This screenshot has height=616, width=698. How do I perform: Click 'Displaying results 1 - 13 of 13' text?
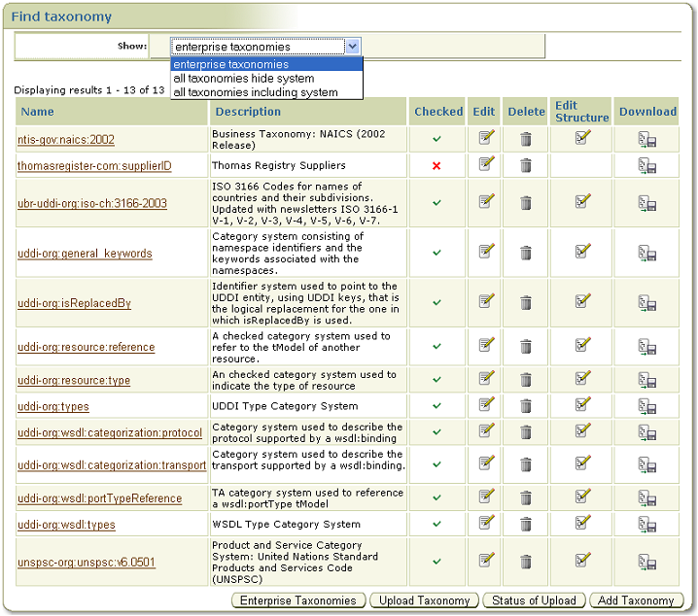(x=89, y=89)
